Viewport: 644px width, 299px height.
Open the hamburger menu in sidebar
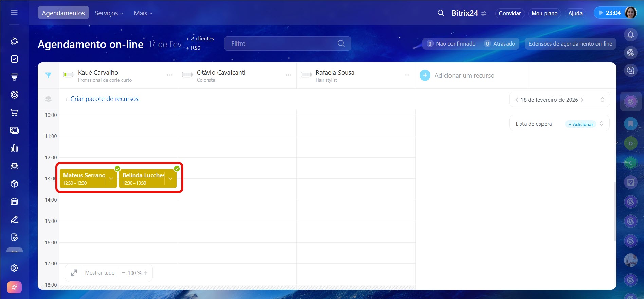[x=14, y=13]
